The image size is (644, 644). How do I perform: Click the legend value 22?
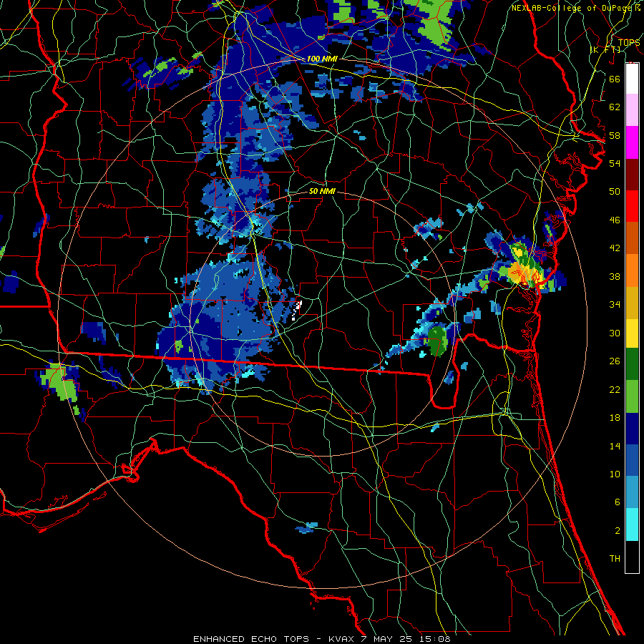(615, 389)
